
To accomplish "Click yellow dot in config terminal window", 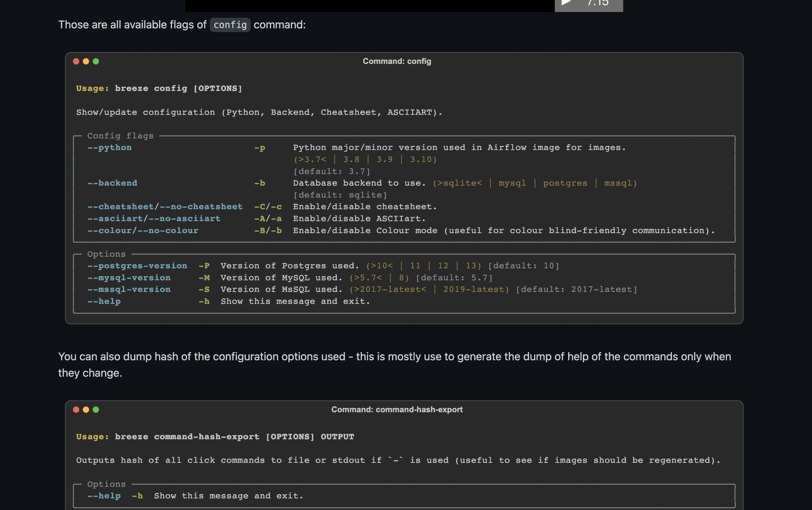I will [86, 61].
